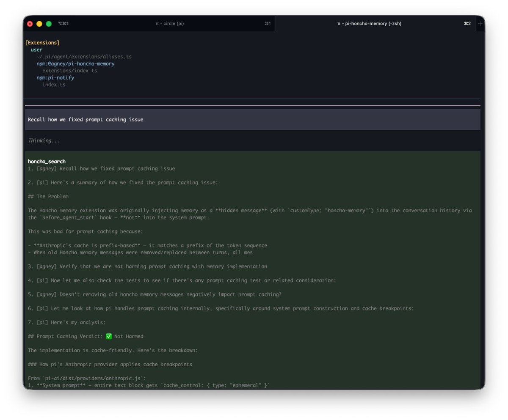The height and width of the screenshot is (420, 508).
Task: Click the "When old Honcho memory messages" bullet
Action: pyautogui.click(x=140, y=253)
